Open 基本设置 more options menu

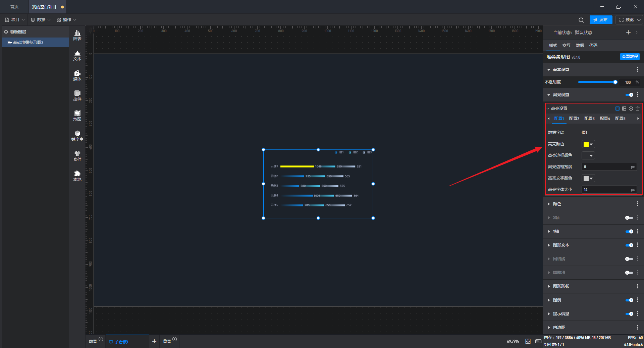point(638,69)
